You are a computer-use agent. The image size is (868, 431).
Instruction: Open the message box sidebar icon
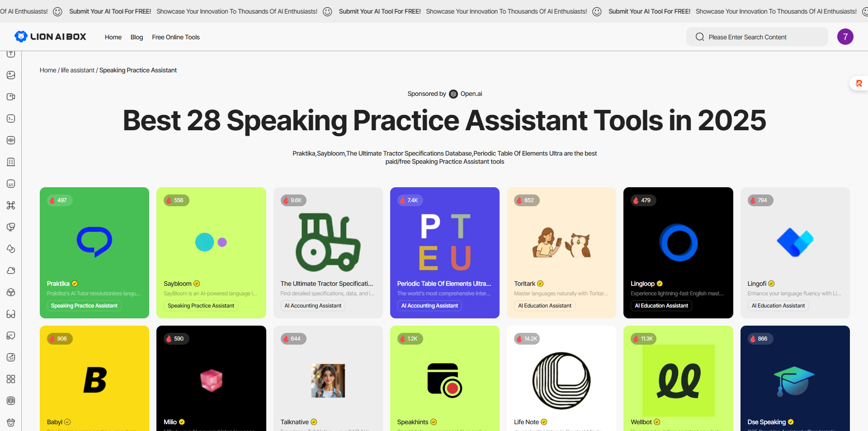click(11, 401)
